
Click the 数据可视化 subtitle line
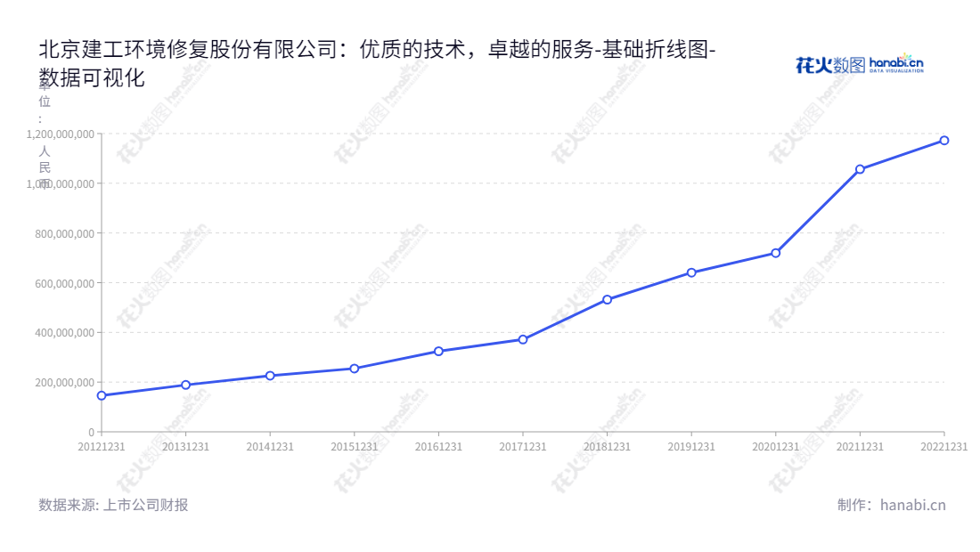click(92, 77)
